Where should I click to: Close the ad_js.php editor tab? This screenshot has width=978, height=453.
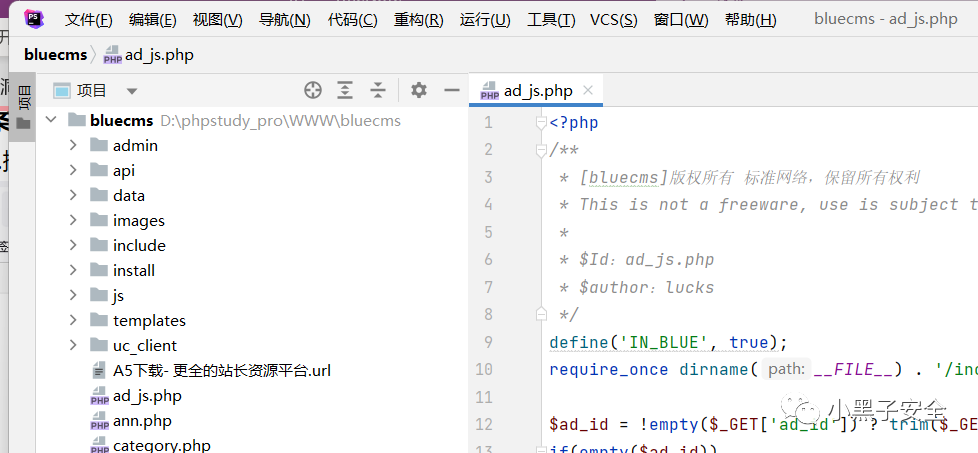click(x=588, y=91)
